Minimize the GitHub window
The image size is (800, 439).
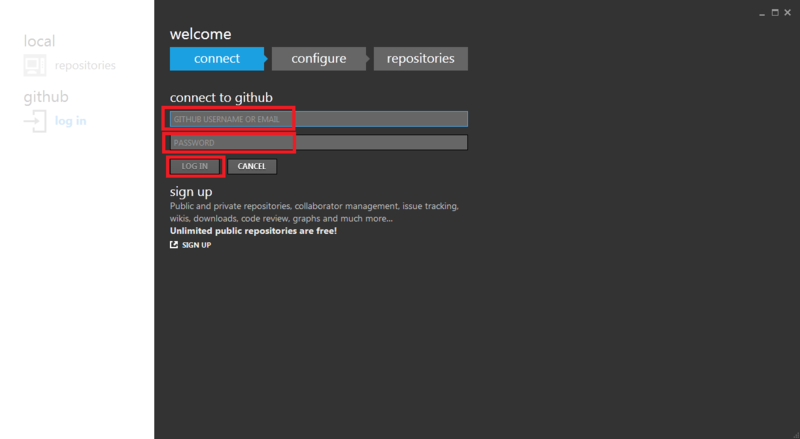coord(762,13)
